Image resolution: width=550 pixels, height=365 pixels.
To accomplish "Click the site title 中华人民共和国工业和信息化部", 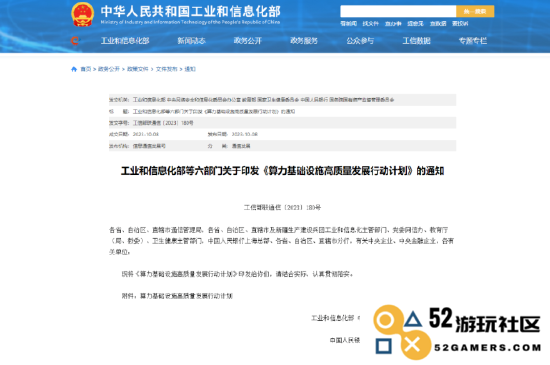I will 190,12.
